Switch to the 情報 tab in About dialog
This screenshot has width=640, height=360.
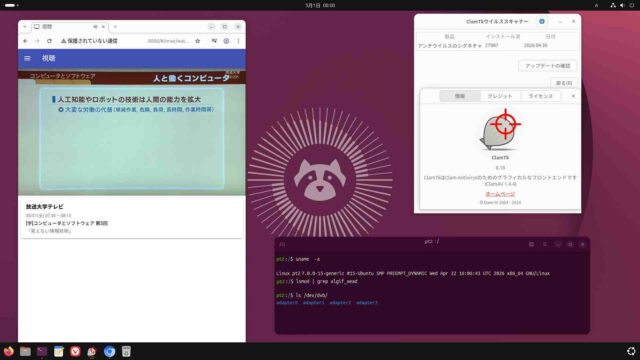click(x=460, y=96)
